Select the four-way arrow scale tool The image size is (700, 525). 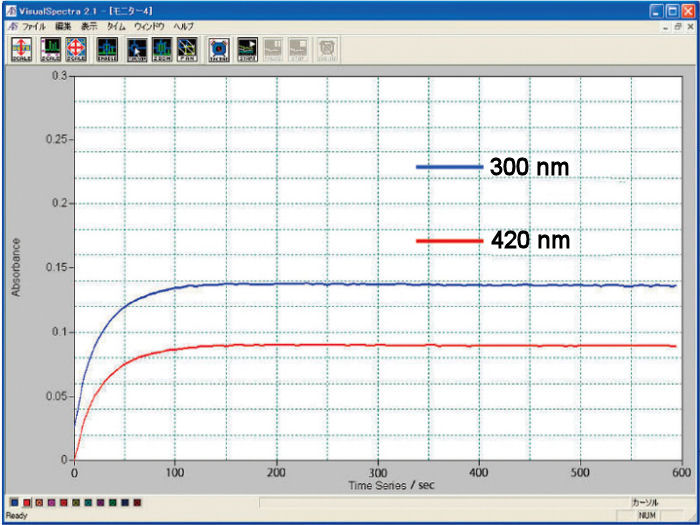76,48
